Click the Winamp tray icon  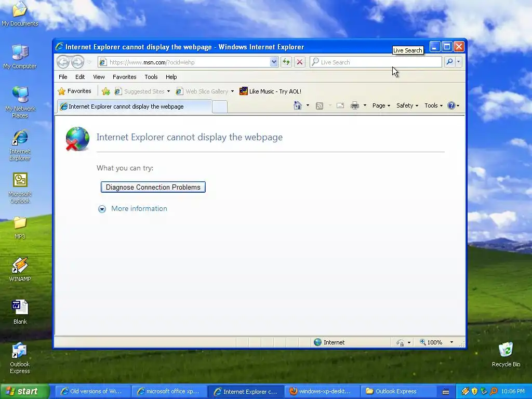click(465, 391)
